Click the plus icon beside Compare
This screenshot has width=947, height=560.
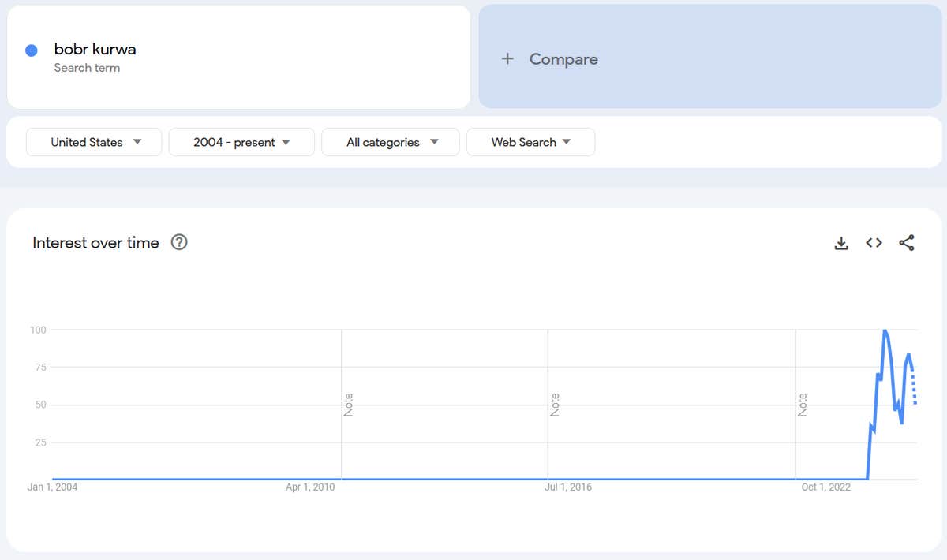click(507, 59)
